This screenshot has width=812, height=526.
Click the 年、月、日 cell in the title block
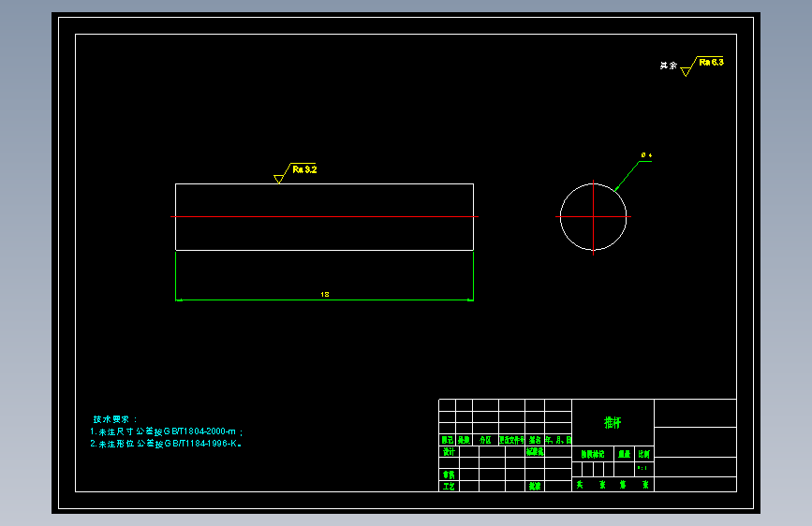(558, 440)
